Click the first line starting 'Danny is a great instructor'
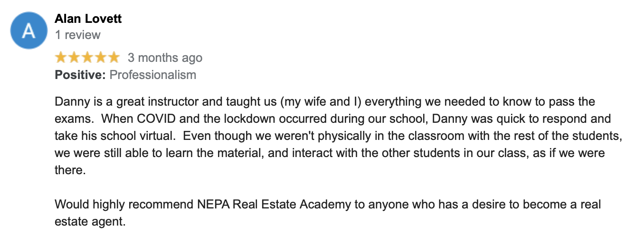Screen dimensions: 644x237 click(x=325, y=102)
